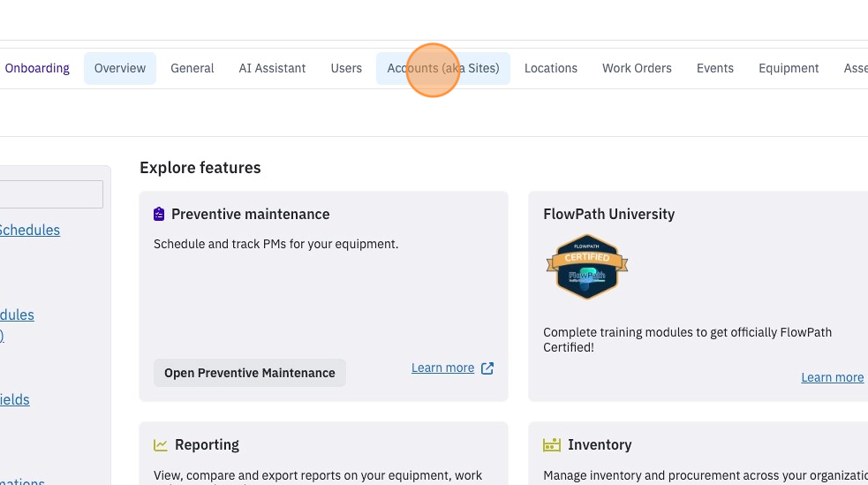Screen dimensions: 868x485
Task: Select the Events tab
Action: point(714,68)
